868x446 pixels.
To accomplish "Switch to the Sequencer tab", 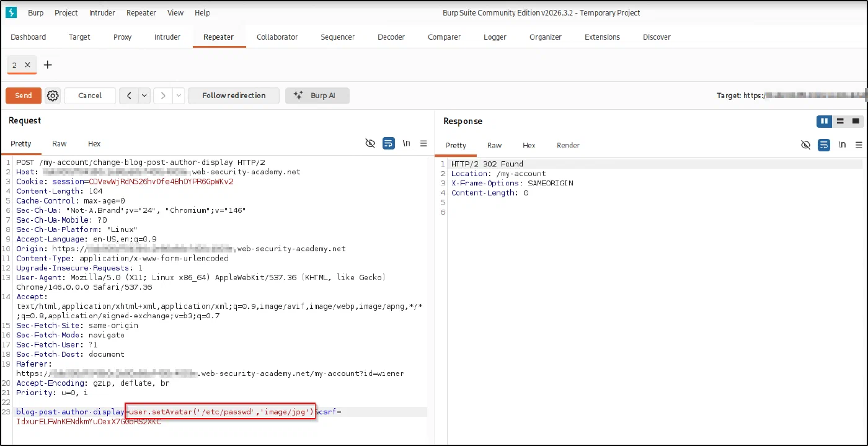I will [338, 37].
